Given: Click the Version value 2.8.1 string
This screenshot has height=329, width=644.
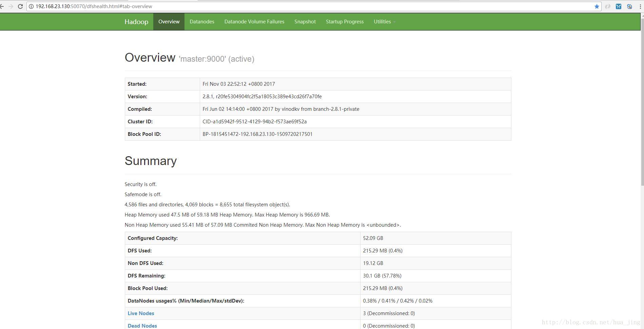Looking at the screenshot, I should point(262,97).
